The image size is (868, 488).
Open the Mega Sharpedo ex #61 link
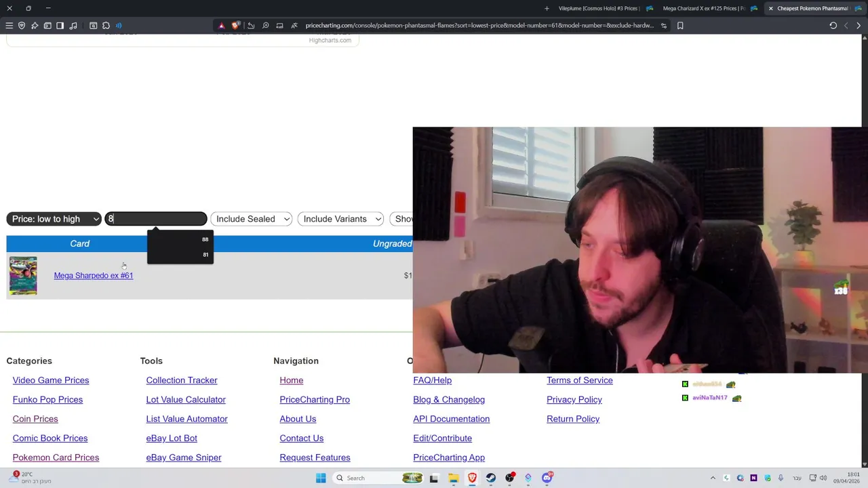pos(94,275)
